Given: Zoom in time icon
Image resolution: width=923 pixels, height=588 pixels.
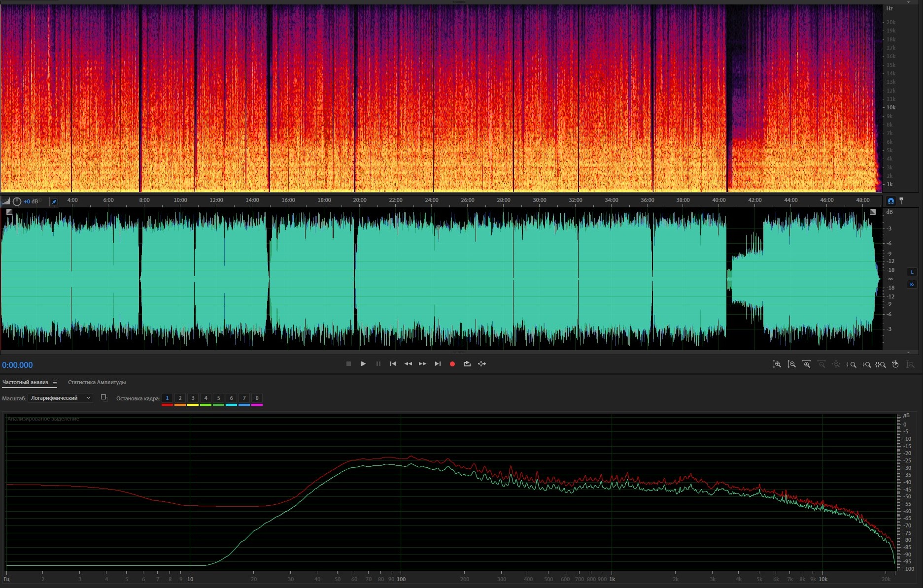Looking at the screenshot, I should pyautogui.click(x=806, y=364).
